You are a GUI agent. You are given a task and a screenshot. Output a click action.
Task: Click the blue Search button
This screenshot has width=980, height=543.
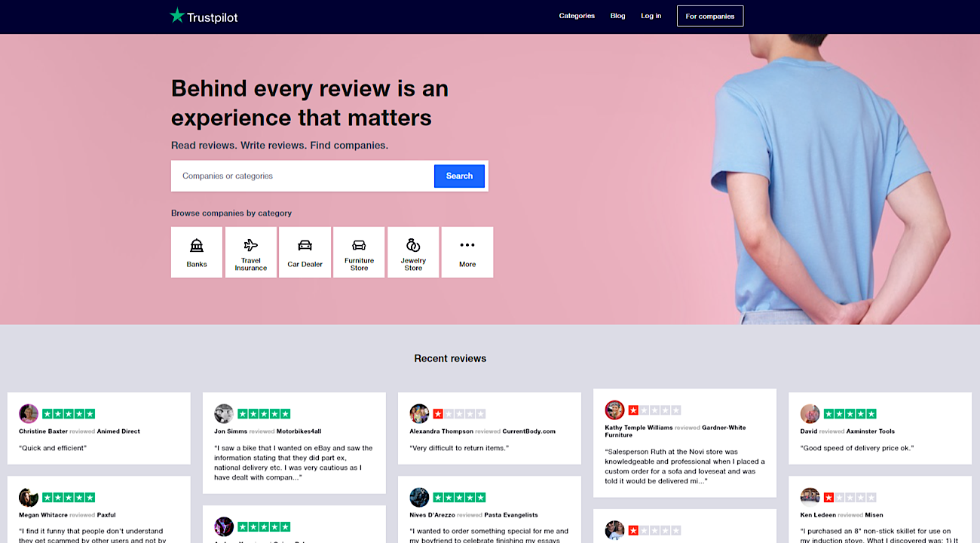click(459, 176)
